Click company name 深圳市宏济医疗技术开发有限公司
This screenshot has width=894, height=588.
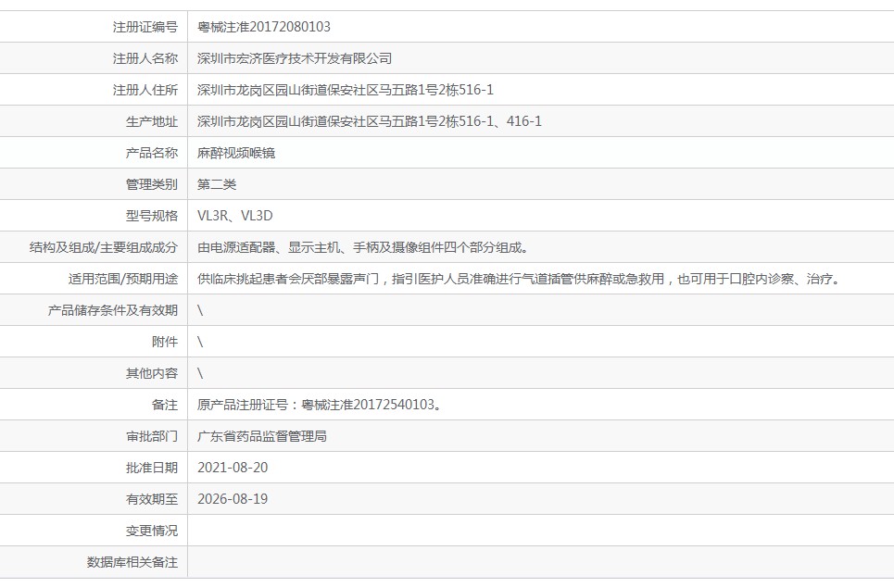click(295, 58)
